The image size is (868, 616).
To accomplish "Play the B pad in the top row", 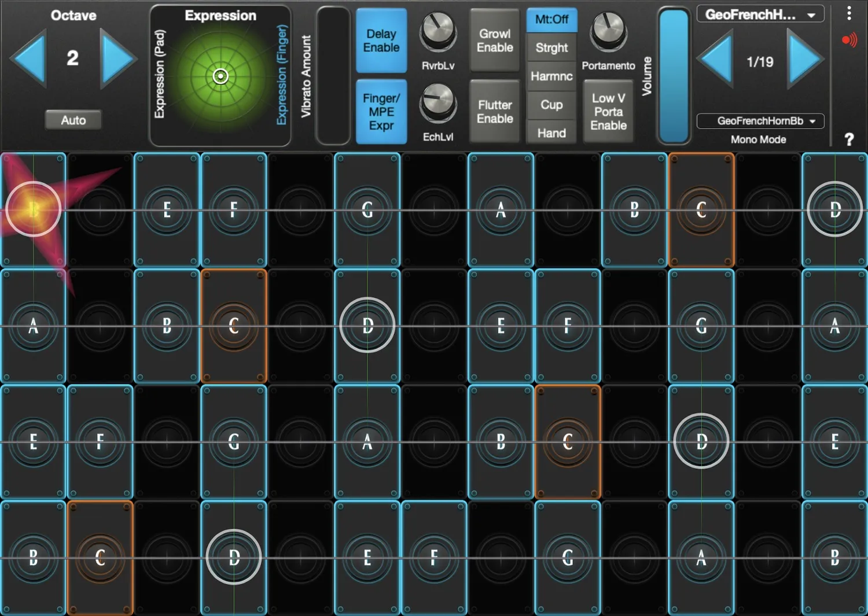I will click(635, 210).
